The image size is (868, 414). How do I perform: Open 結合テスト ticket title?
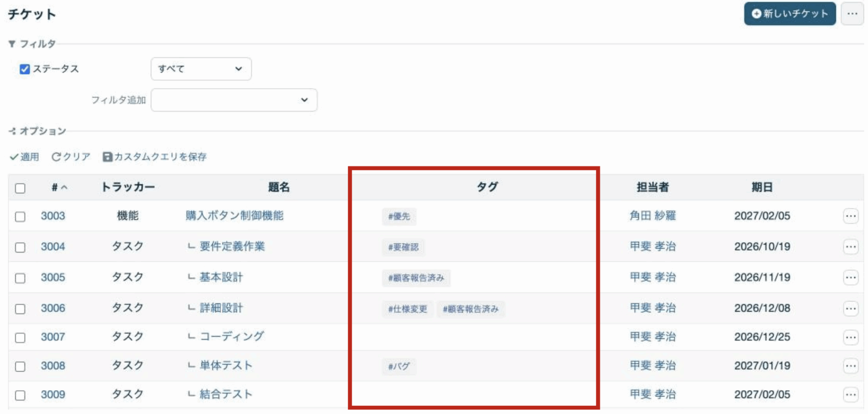pos(226,394)
